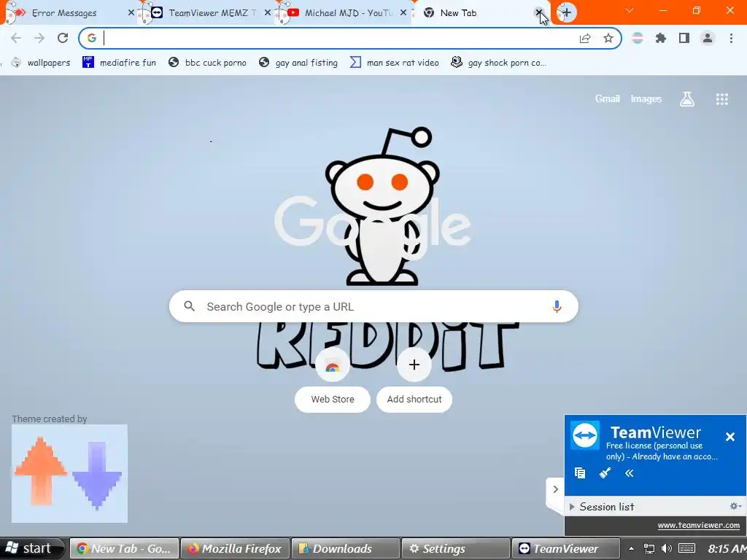The width and height of the screenshot is (747, 560).
Task: Open the Search Labs flask icon
Action: point(687,99)
